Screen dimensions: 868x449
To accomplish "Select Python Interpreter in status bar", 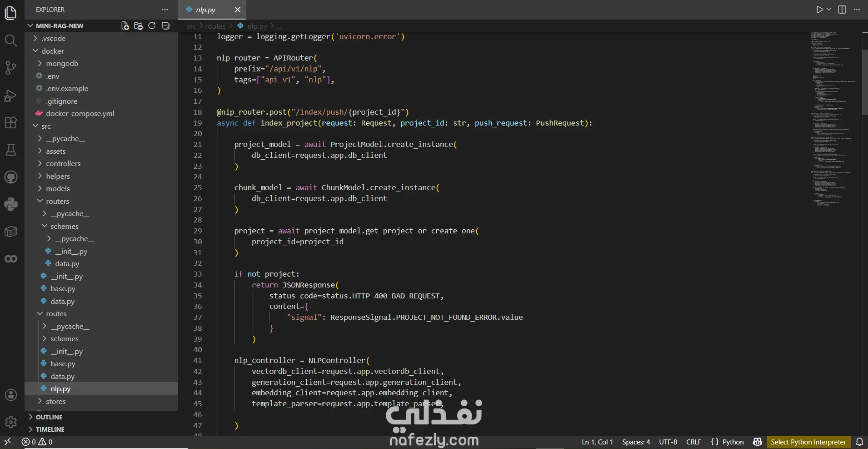I will 808,442.
